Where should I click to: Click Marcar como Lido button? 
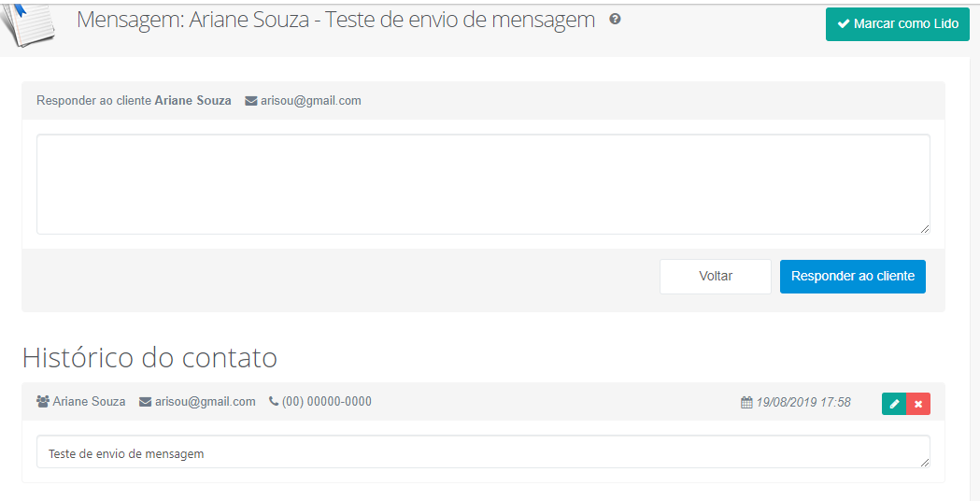(898, 24)
